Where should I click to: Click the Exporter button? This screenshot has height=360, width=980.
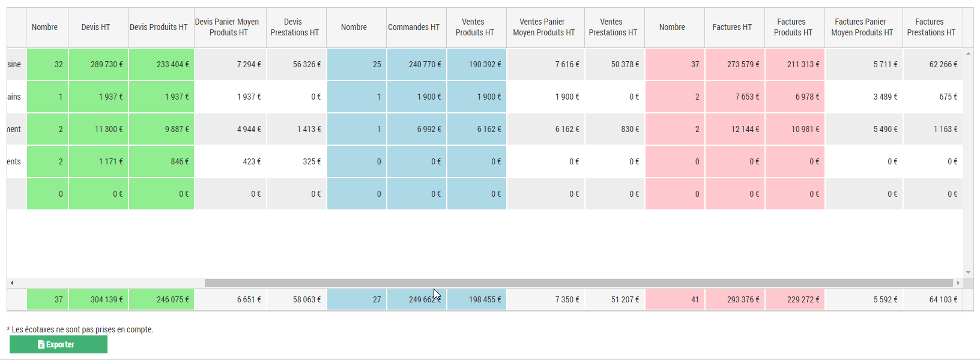pos(59,344)
